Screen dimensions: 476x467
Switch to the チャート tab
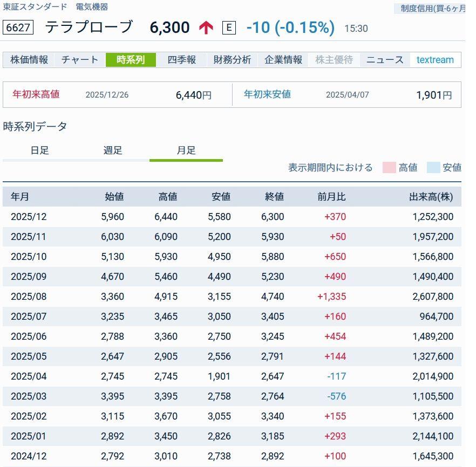[x=80, y=60]
